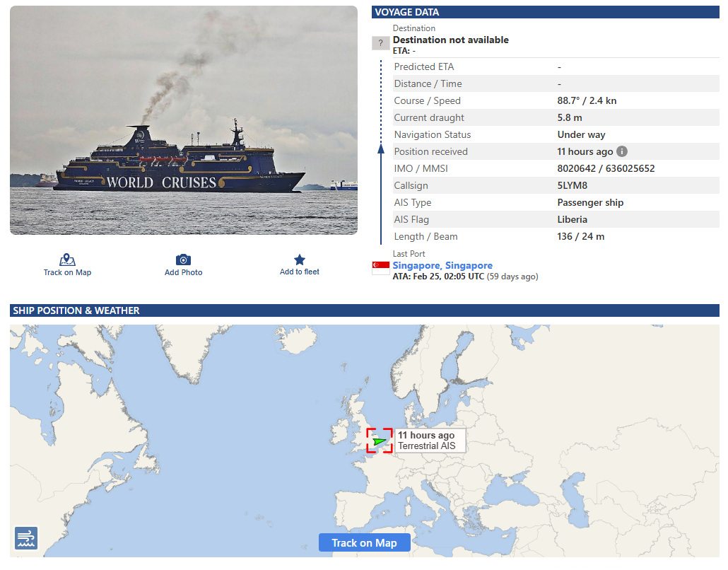Toggle the wind weather layer icon
This screenshot has height=570, width=728.
click(26, 538)
